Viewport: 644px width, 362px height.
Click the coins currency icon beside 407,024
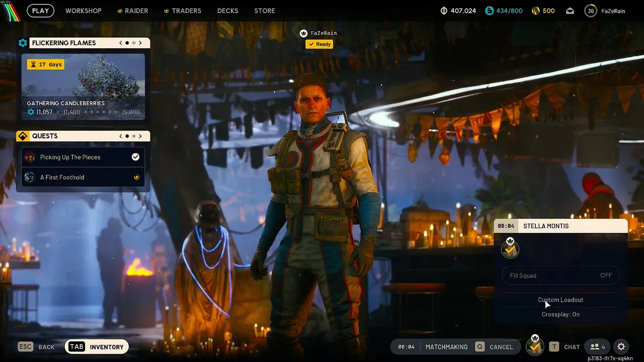[x=444, y=11]
